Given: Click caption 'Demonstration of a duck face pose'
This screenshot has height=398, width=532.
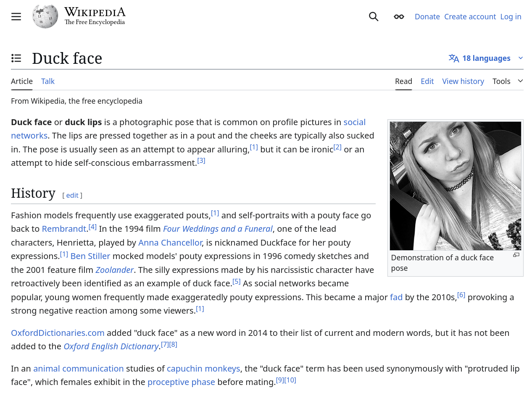Looking at the screenshot, I should (x=442, y=263).
